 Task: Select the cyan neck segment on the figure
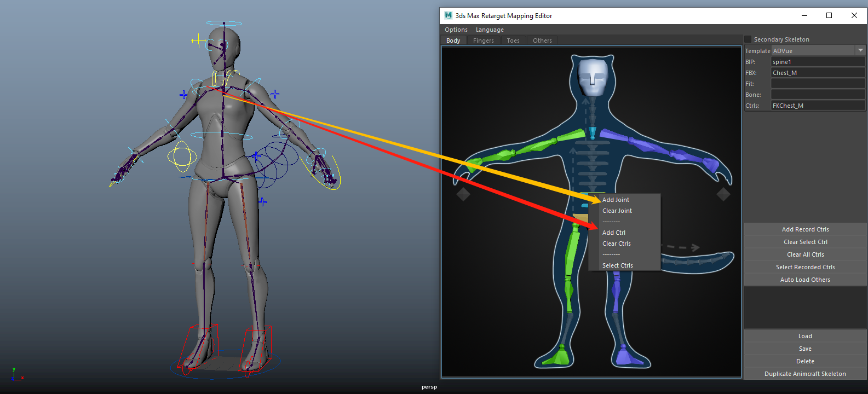pyautogui.click(x=593, y=133)
